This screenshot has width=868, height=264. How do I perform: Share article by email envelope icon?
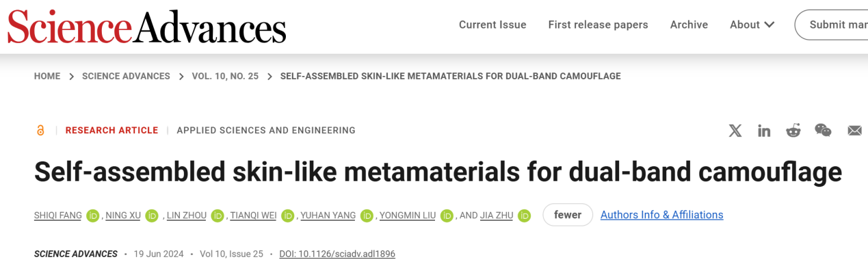[x=854, y=131]
